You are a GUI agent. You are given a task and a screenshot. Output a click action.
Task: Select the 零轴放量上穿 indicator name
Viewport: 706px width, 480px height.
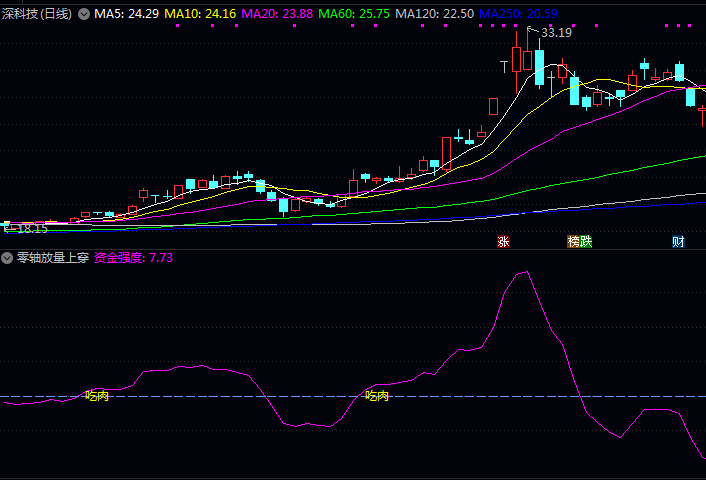(52, 258)
